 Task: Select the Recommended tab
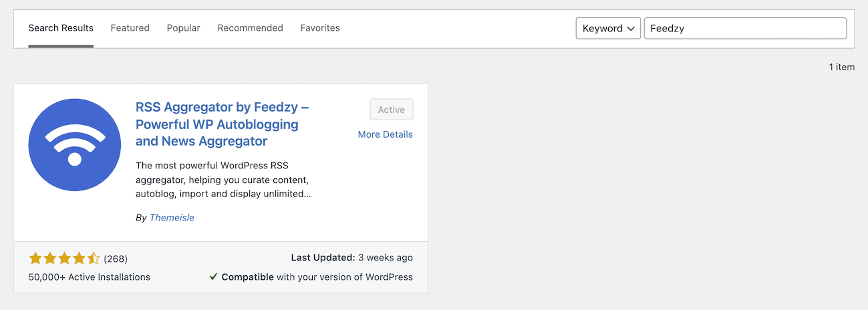point(251,28)
